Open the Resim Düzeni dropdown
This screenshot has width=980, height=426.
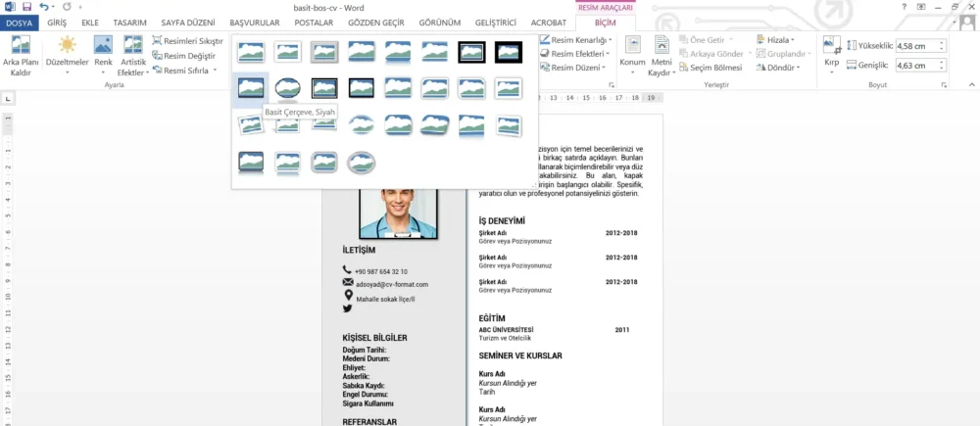click(x=572, y=68)
